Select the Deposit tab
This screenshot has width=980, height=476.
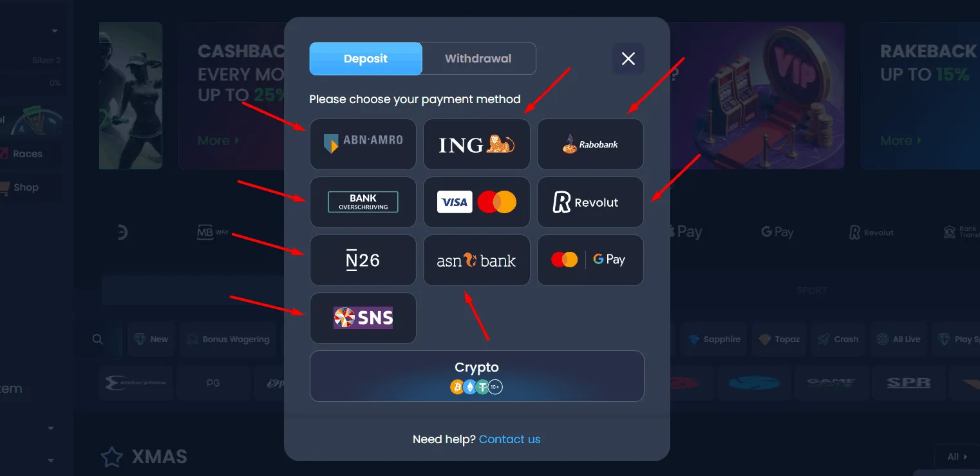point(366,59)
